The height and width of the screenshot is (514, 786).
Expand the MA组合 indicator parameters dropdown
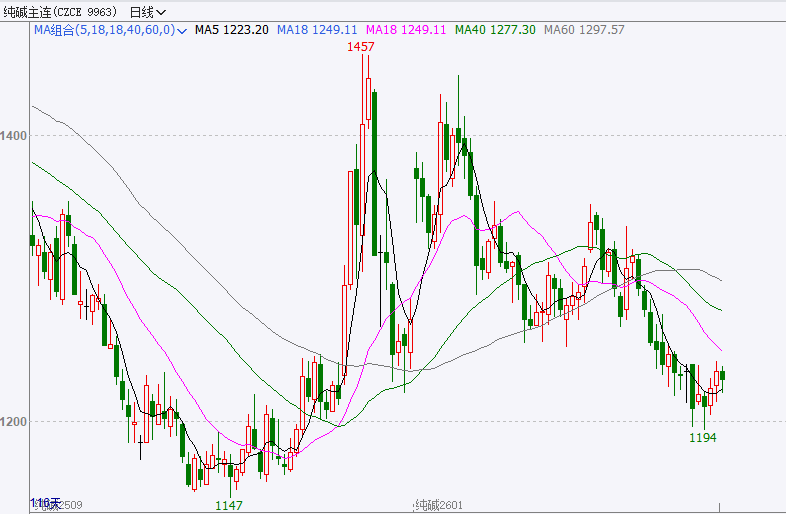pyautogui.click(x=182, y=31)
